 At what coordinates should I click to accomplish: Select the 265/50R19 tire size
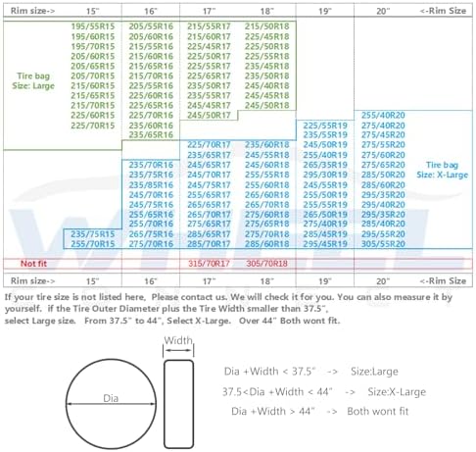(x=325, y=215)
